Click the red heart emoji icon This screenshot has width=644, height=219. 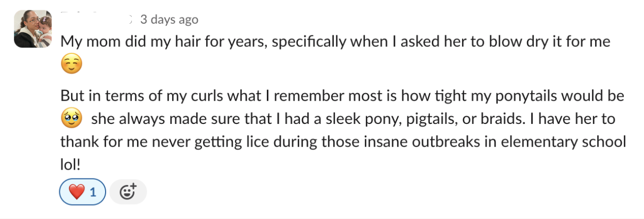pos(76,193)
